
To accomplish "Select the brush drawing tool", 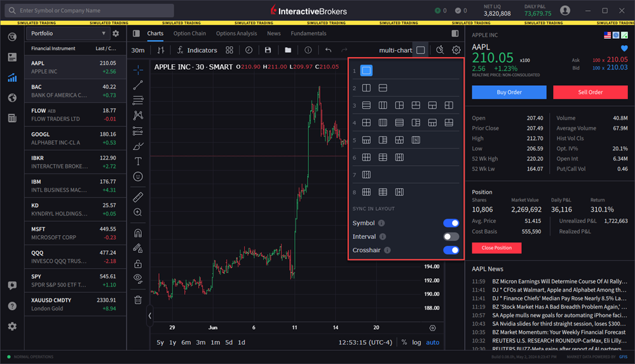I will tap(138, 146).
